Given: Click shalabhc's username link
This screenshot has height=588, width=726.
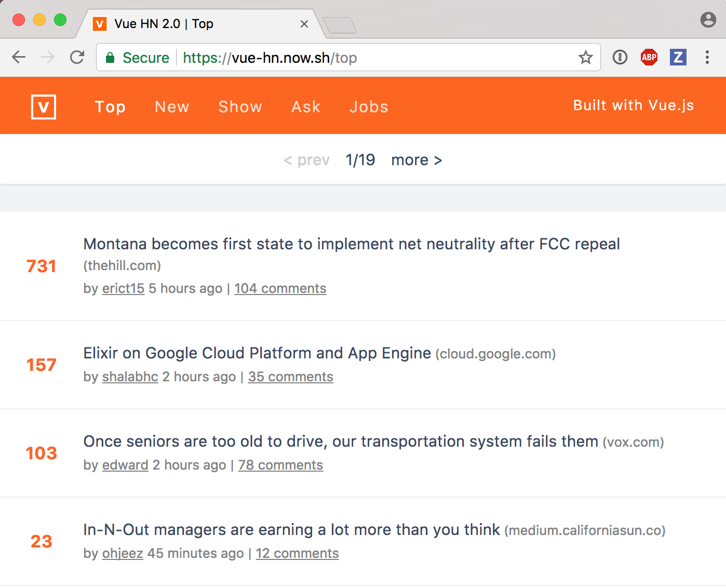Looking at the screenshot, I should [x=129, y=377].
